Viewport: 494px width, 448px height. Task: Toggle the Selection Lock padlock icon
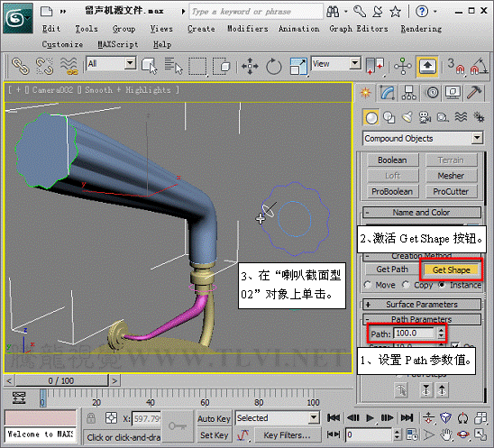coord(91,418)
